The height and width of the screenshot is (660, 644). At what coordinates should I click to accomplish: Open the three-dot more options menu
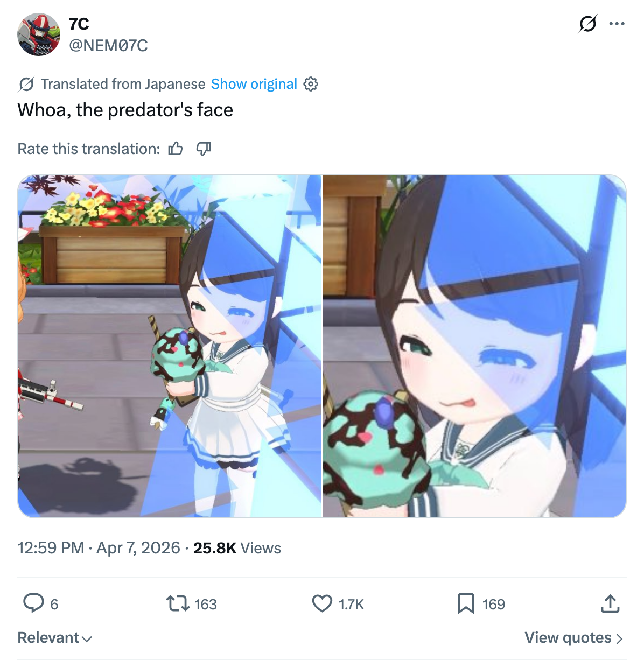pyautogui.click(x=617, y=24)
